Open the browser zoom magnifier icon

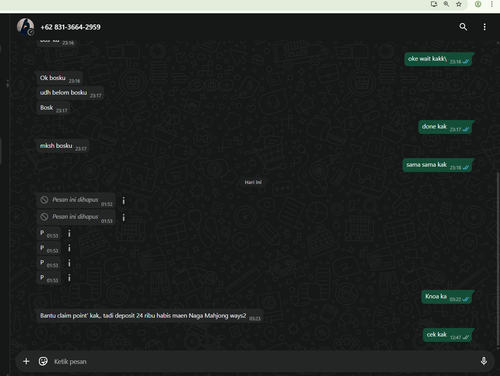[446, 4]
